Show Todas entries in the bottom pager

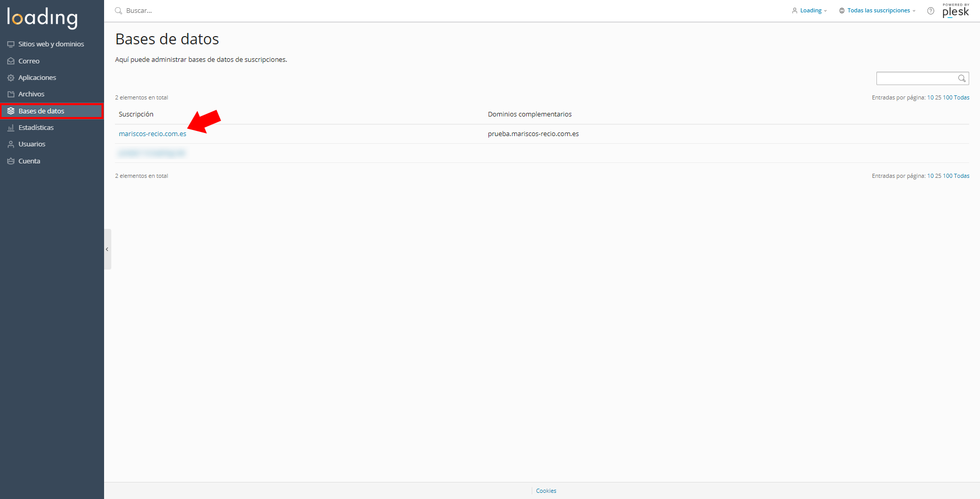point(961,176)
